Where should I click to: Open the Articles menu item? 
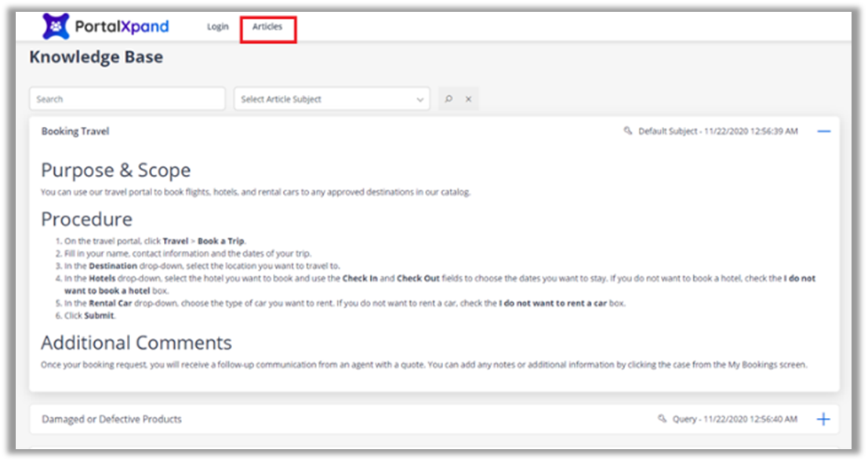coord(267,27)
